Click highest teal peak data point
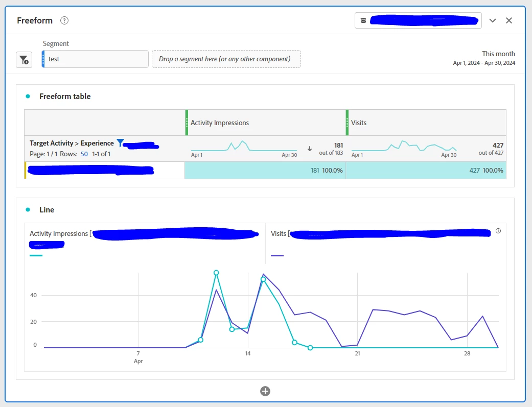This screenshot has height=407, width=532. (x=216, y=273)
